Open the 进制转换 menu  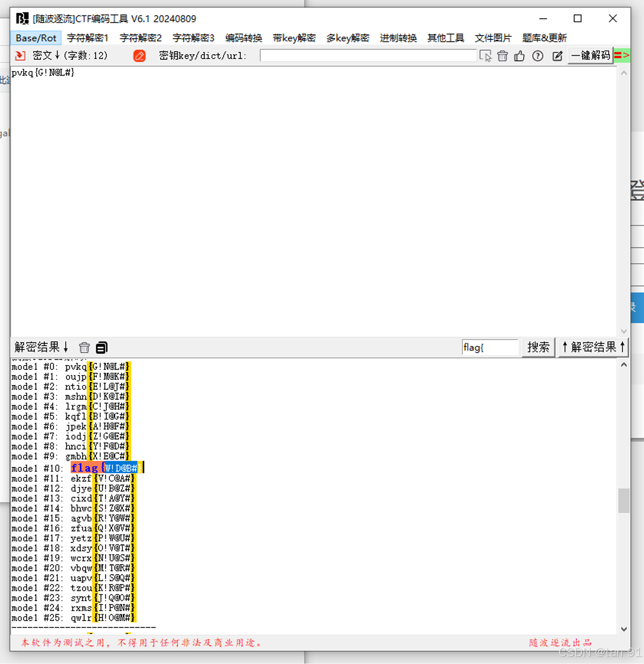398,38
